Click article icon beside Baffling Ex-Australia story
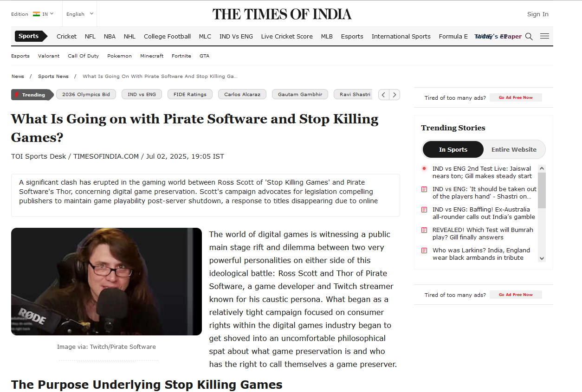The width and height of the screenshot is (582, 392). click(x=424, y=210)
